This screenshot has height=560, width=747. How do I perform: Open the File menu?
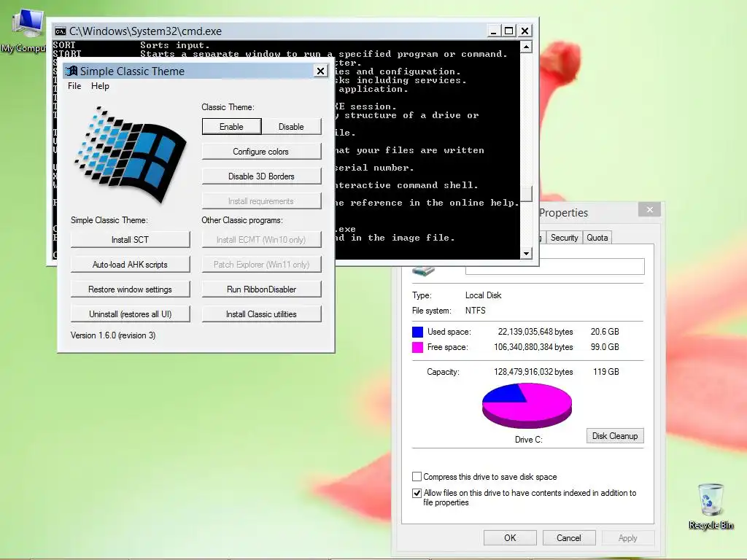74,86
